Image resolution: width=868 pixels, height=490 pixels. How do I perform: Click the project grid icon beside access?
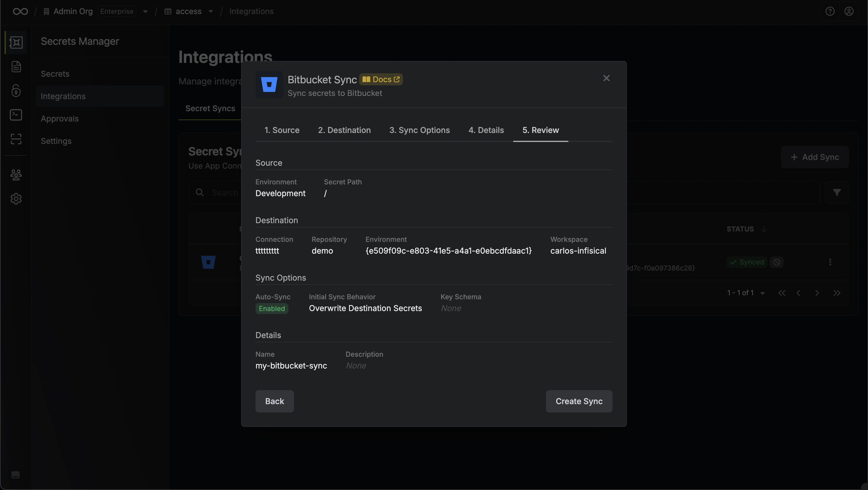tap(167, 11)
